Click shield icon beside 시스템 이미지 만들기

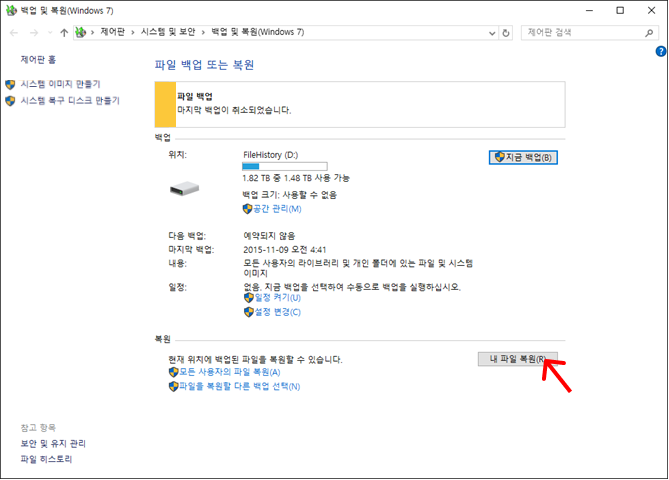click(10, 84)
